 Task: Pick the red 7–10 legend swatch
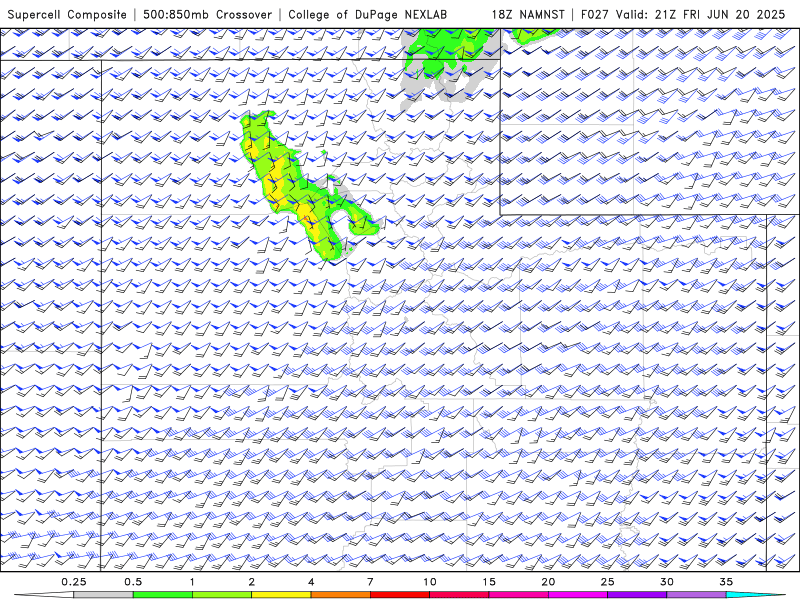[400, 595]
